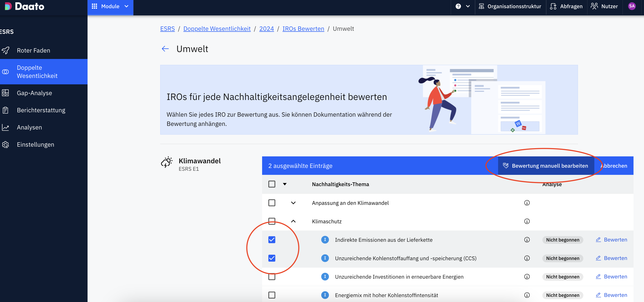
Task: Check Unzureichende Investitionen in erneuerbare Energien checkbox
Action: [x=272, y=277]
